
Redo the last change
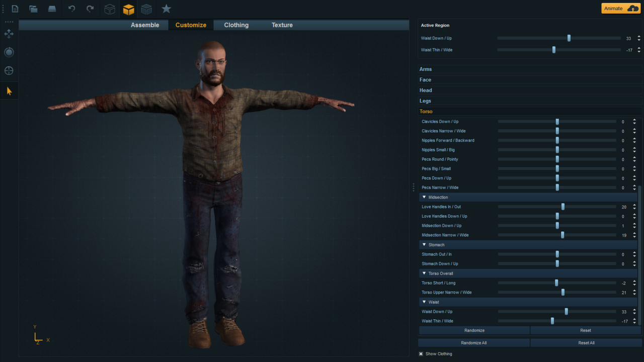tap(89, 9)
